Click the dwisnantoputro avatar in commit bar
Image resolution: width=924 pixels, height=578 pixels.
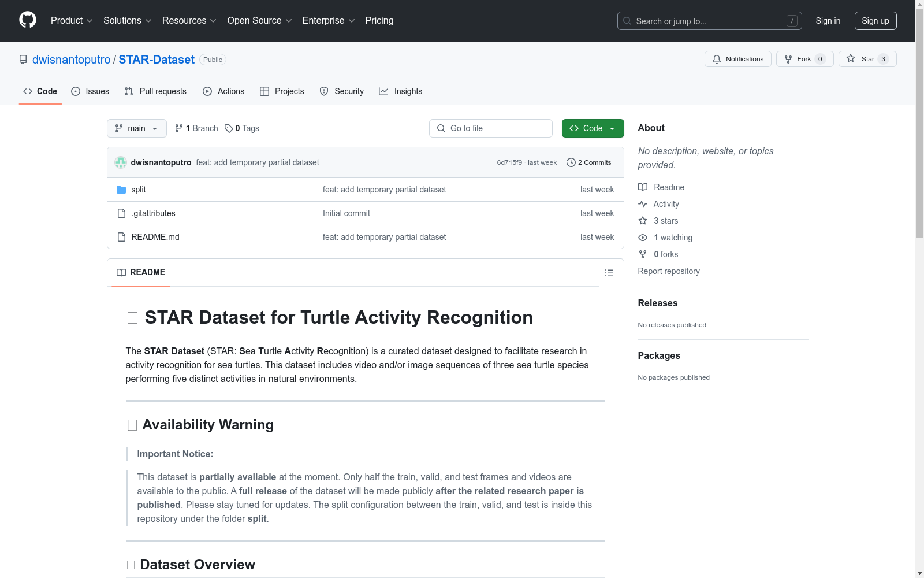(x=121, y=162)
